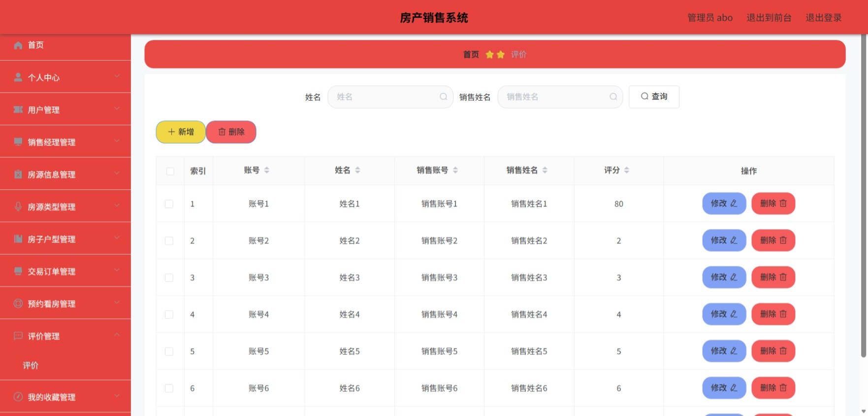The width and height of the screenshot is (868, 416).
Task: Click 退出到前台 link in header
Action: pos(769,18)
